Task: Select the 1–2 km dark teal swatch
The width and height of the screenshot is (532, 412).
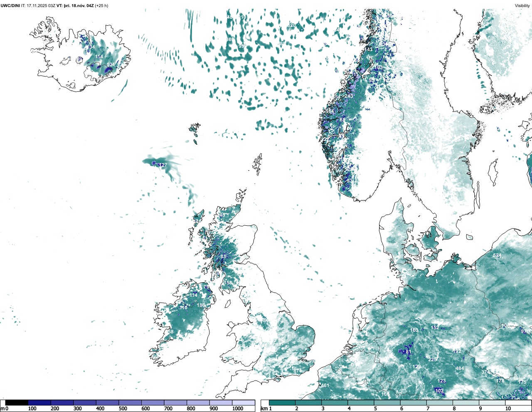Action: click(x=282, y=402)
